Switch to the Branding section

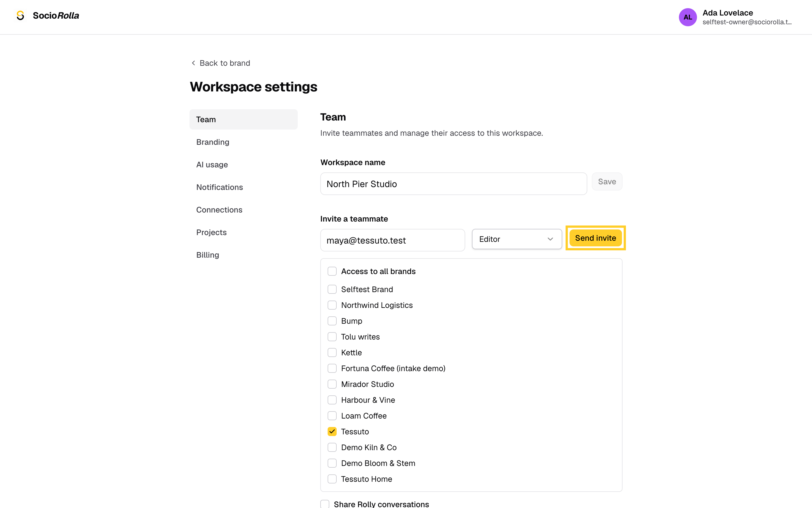[x=243, y=142]
